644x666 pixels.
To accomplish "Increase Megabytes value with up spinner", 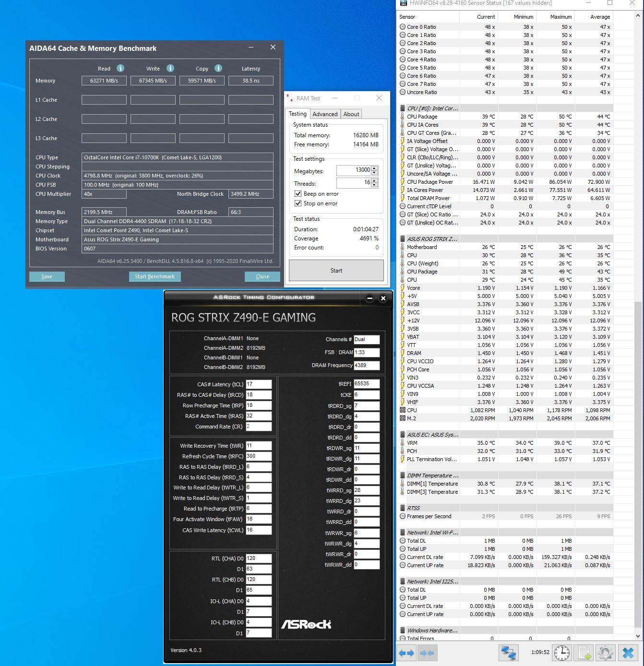I will point(374,168).
